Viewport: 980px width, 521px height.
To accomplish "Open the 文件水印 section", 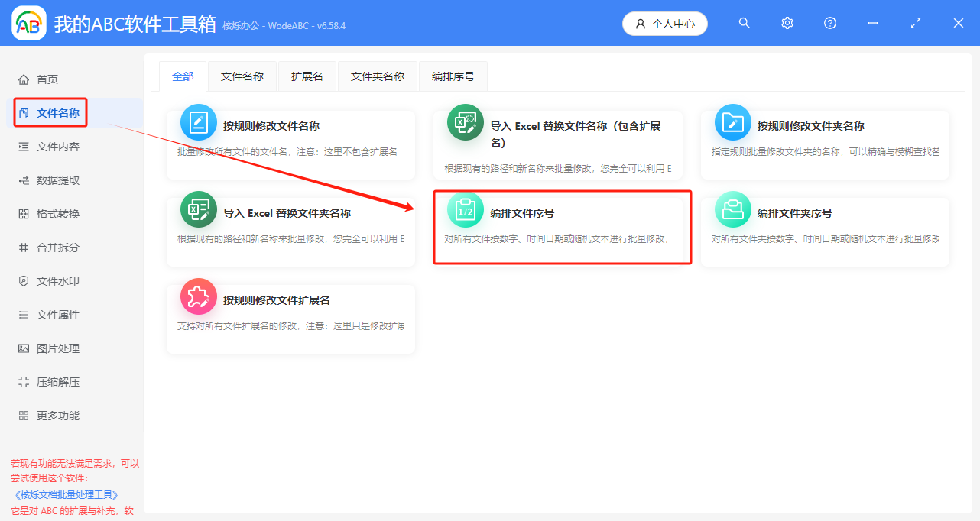I will pyautogui.click(x=49, y=280).
